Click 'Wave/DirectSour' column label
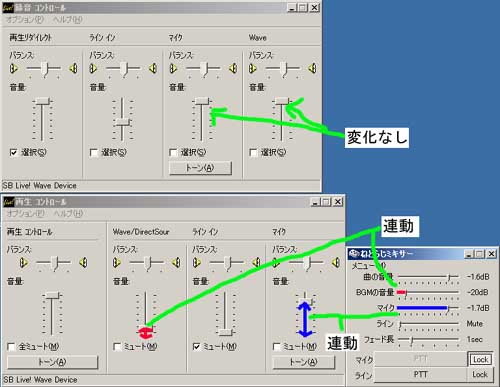The image size is (500, 387). [141, 232]
